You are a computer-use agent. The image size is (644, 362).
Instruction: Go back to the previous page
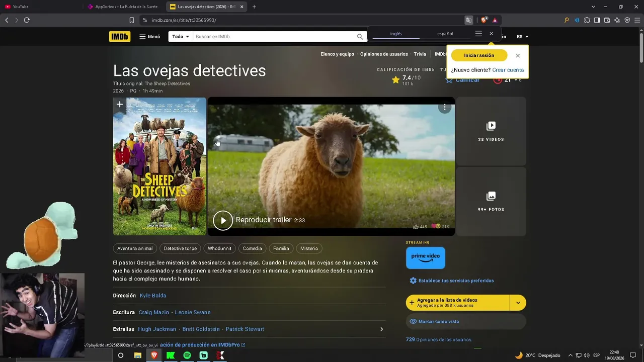pos(7,20)
